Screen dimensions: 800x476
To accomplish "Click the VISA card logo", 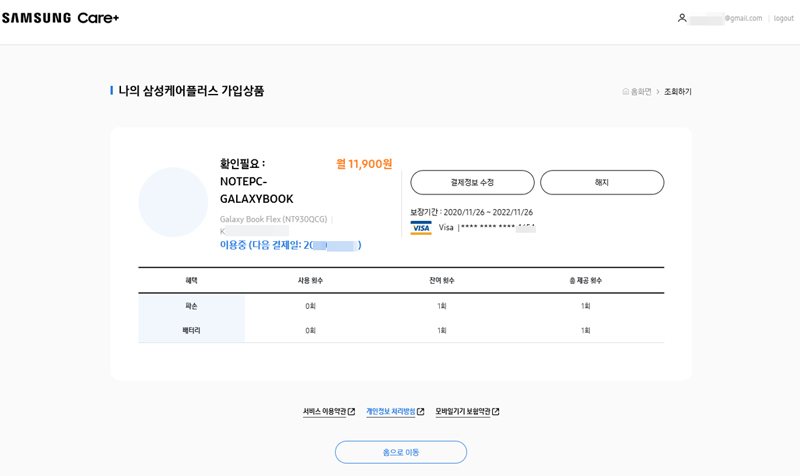I will [x=421, y=228].
